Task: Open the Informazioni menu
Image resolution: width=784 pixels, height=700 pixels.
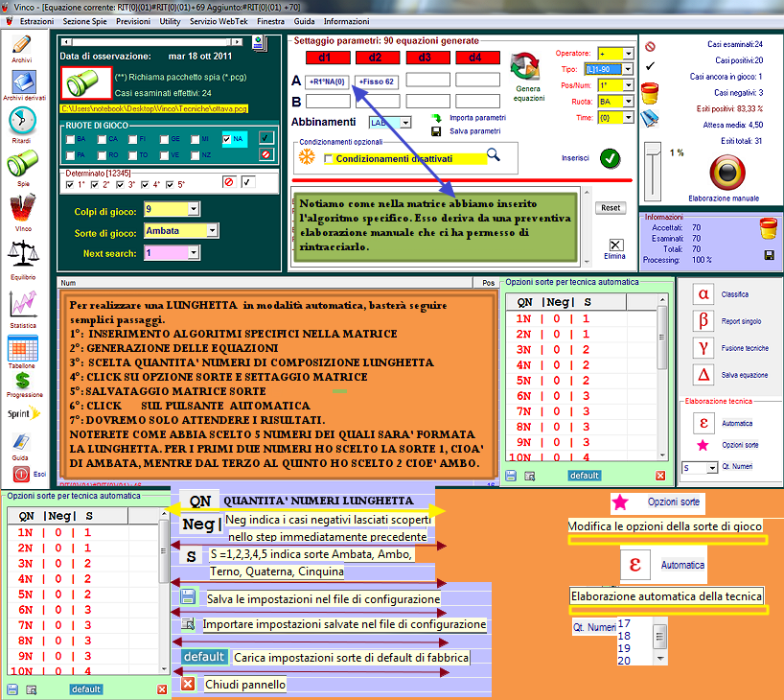Action: click(347, 21)
